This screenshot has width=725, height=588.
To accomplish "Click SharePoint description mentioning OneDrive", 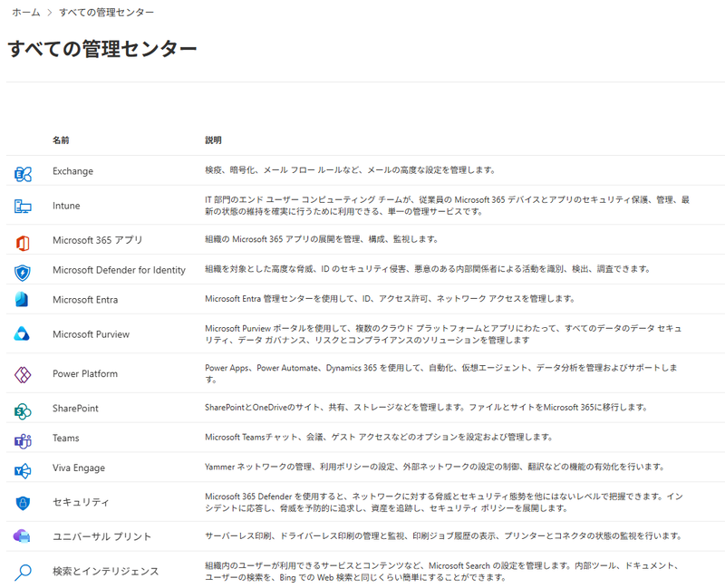I will tap(426, 408).
